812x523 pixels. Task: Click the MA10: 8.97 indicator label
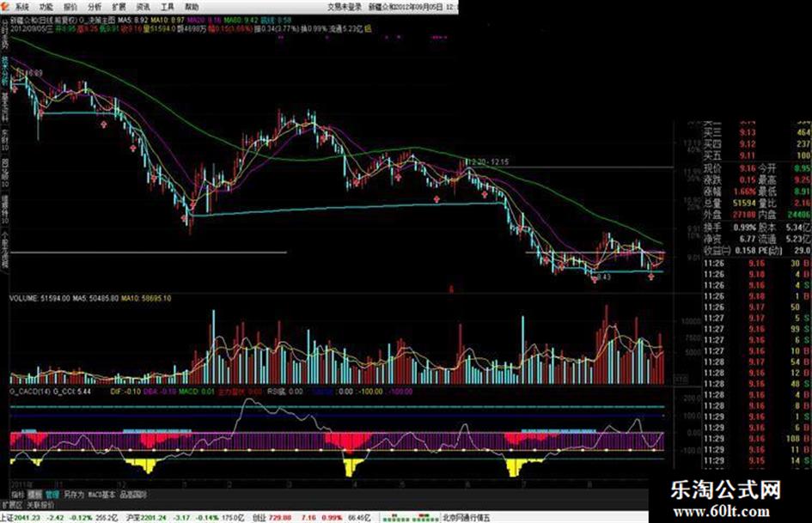[168, 20]
